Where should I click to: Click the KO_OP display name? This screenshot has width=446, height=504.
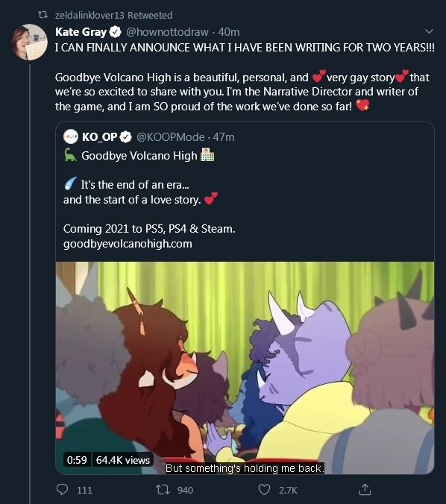pyautogui.click(x=99, y=137)
